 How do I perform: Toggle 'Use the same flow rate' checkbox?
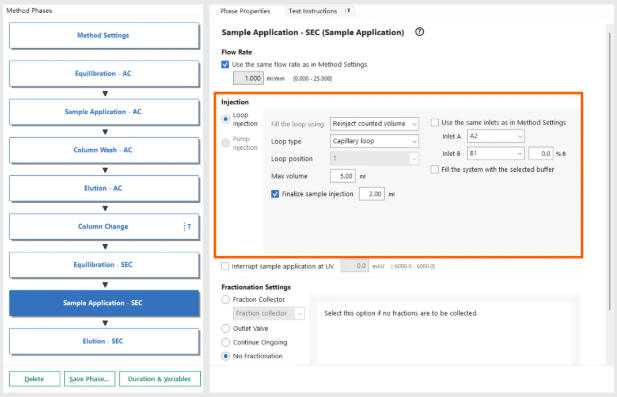pos(225,65)
